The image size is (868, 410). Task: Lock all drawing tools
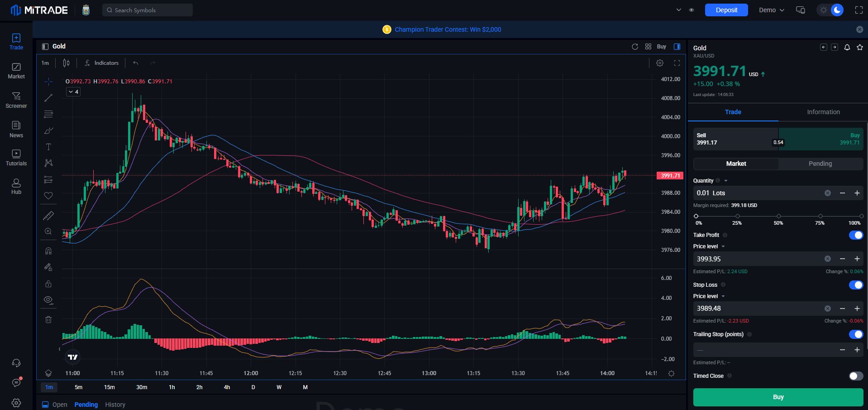click(x=48, y=284)
